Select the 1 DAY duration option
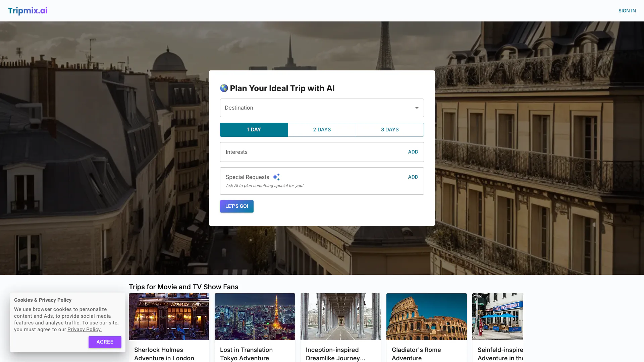The height and width of the screenshot is (362, 644). point(254,130)
